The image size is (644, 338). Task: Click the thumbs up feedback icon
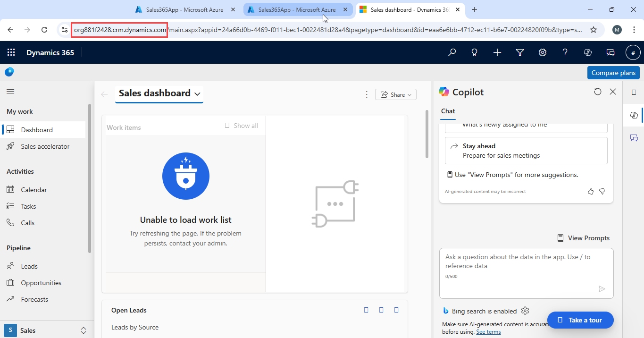(x=591, y=191)
